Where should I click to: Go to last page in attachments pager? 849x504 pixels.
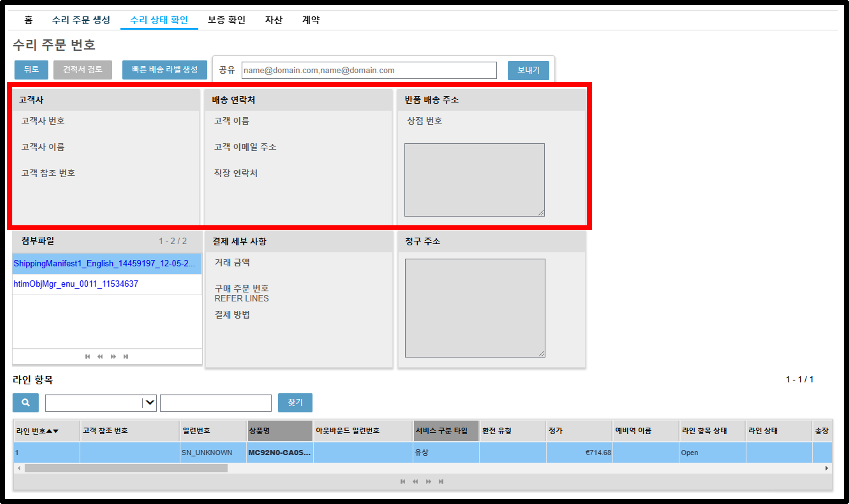click(x=126, y=356)
